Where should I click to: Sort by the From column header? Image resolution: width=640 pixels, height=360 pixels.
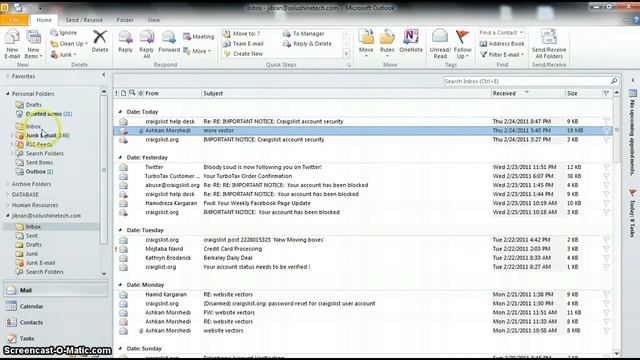172,93
